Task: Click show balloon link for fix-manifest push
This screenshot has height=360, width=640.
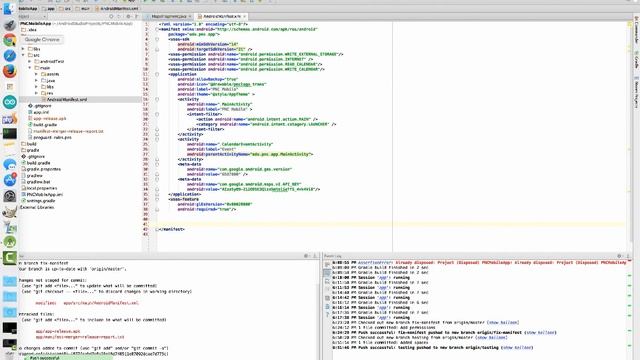Action: [540, 333]
